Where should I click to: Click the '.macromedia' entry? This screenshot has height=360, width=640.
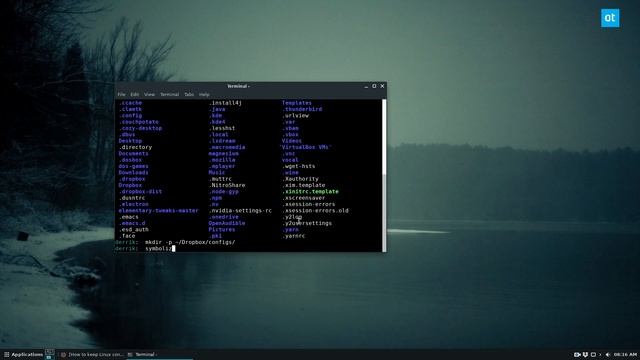tap(227, 147)
